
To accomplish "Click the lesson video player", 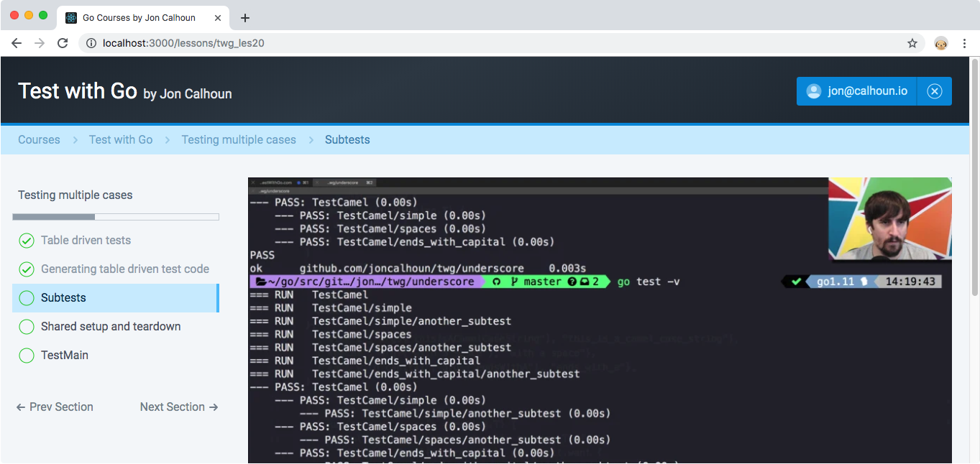I will pos(600,320).
